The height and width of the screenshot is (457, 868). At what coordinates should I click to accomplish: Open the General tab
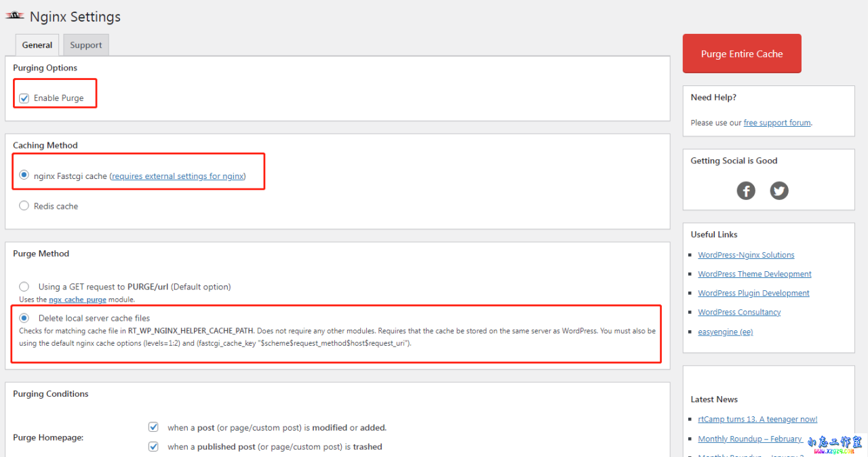[x=37, y=45]
